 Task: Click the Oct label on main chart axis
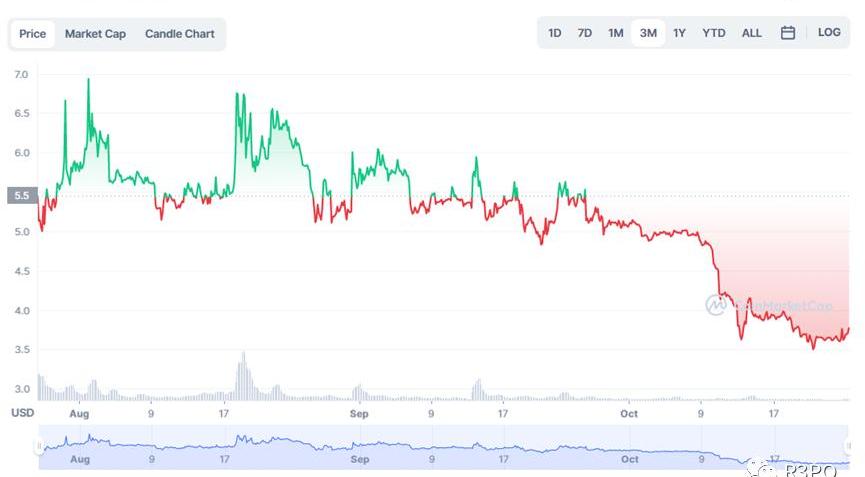[x=629, y=413]
